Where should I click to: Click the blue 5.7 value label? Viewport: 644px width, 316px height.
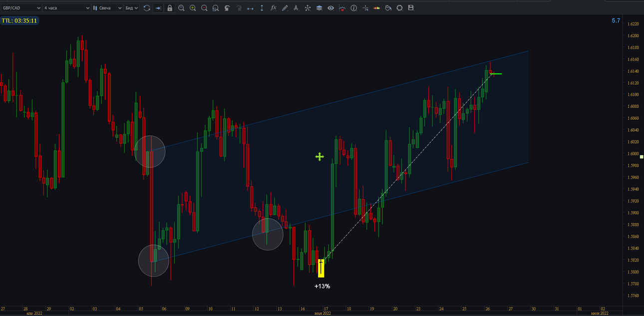[x=616, y=20]
